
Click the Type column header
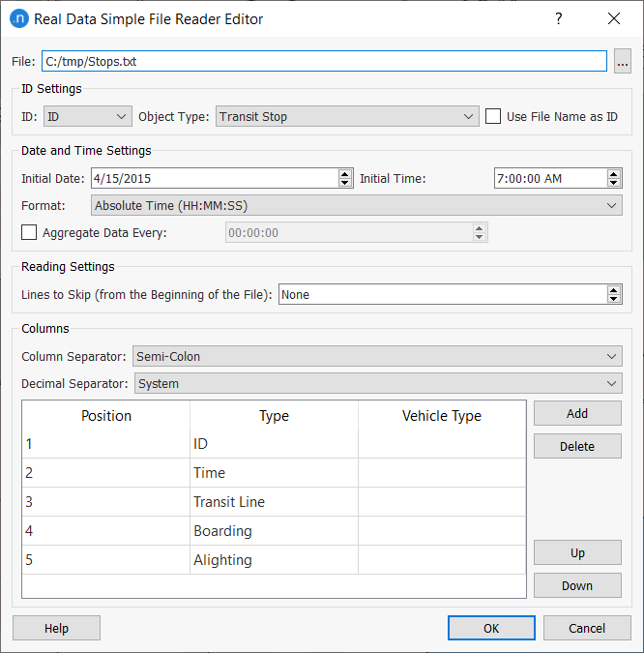coord(274,416)
